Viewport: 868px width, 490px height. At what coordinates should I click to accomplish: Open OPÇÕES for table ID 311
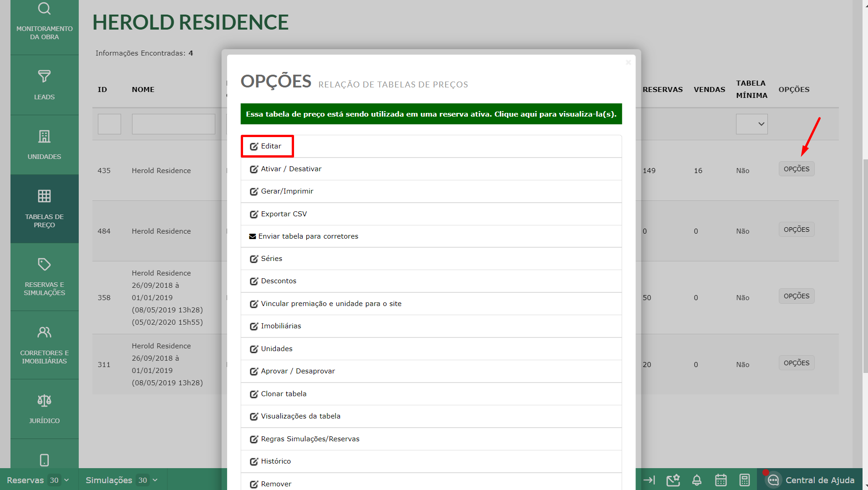[797, 363]
